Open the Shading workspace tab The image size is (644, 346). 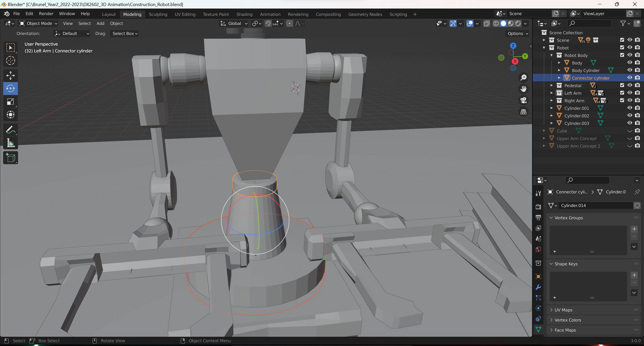(x=244, y=14)
